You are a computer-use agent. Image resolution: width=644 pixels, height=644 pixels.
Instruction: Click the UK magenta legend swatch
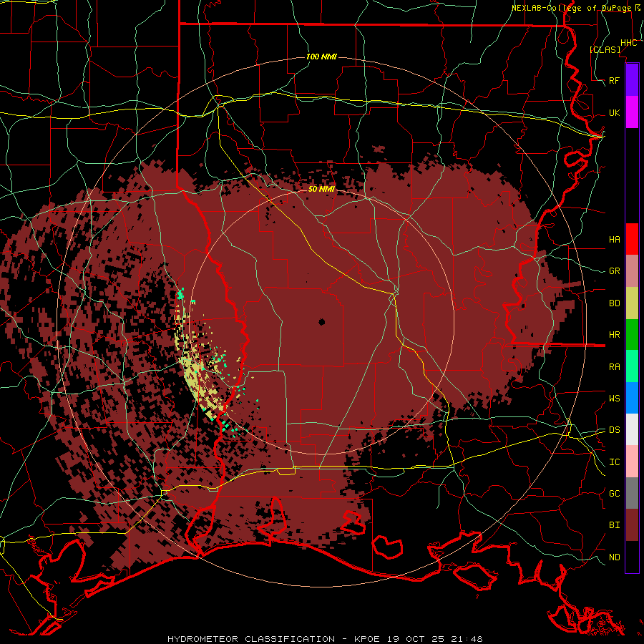point(632,112)
